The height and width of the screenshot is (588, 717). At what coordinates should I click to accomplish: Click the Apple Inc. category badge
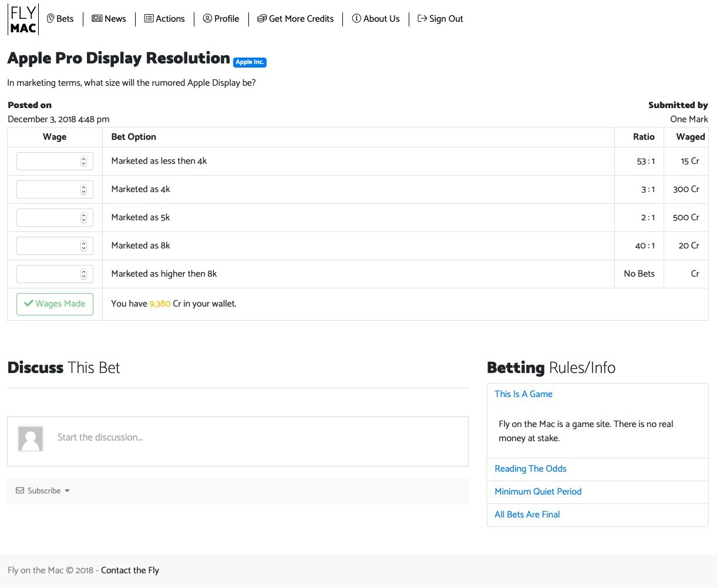tap(250, 62)
